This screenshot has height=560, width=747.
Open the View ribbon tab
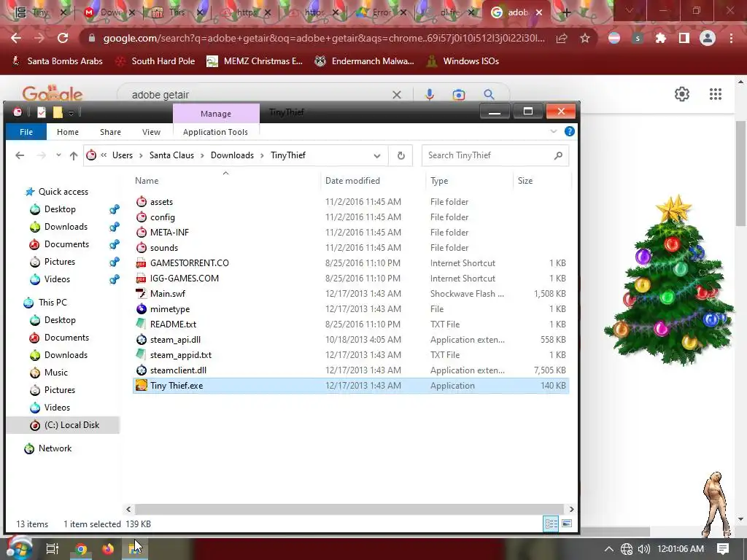click(151, 132)
